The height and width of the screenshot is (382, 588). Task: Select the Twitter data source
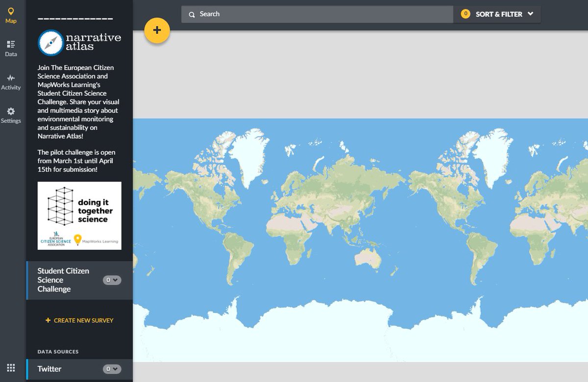point(79,369)
